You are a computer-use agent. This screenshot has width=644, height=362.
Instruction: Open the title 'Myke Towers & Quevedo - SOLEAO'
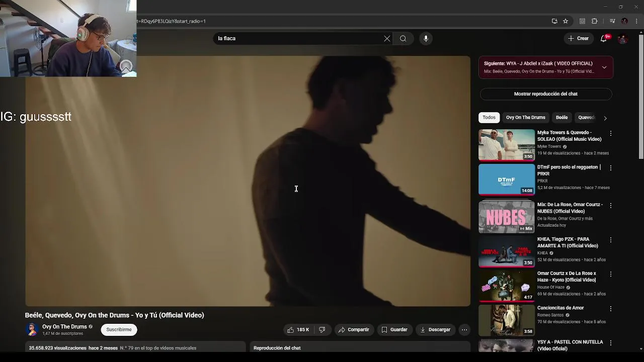(x=569, y=136)
